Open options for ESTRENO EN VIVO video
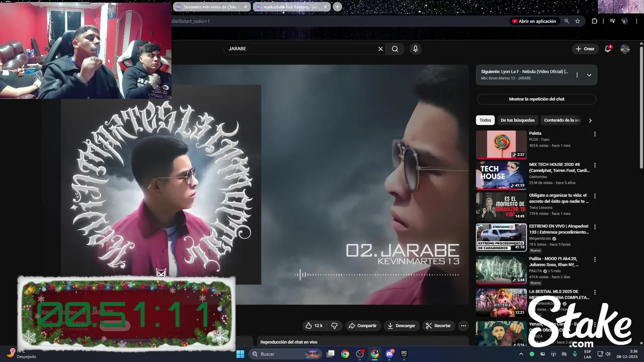Image resolution: width=644 pixels, height=362 pixels. tap(595, 227)
